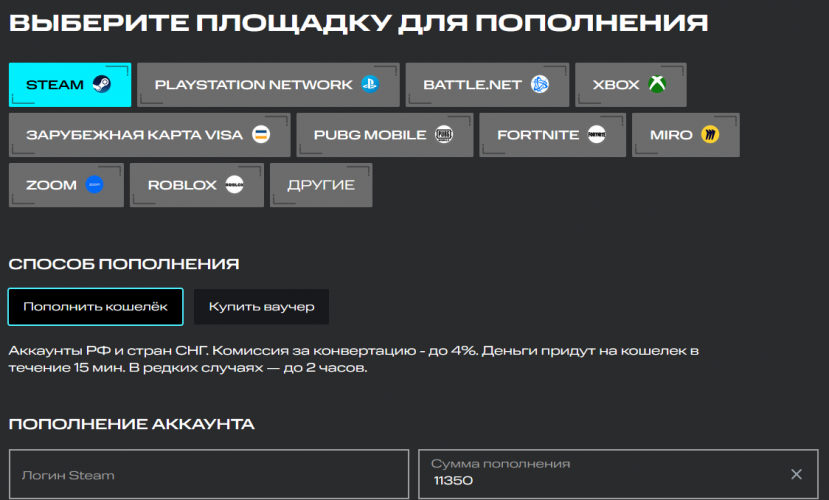Image resolution: width=829 pixels, height=500 pixels.
Task: Click the Xbox logo icon
Action: (x=657, y=85)
